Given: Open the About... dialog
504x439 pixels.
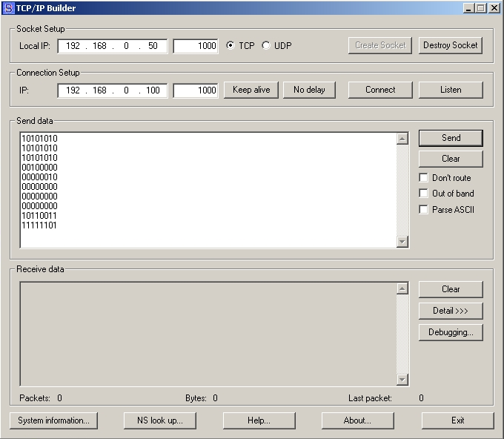Looking at the screenshot, I should pyautogui.click(x=357, y=420).
